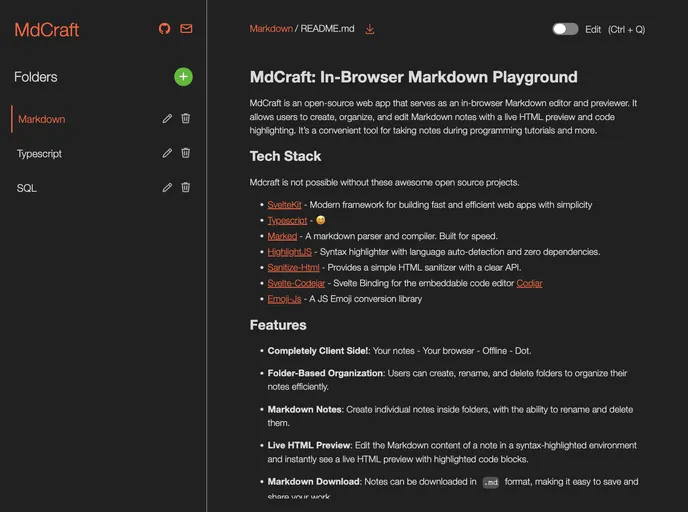Open the Marked link
The height and width of the screenshot is (512, 688).
[x=282, y=236]
